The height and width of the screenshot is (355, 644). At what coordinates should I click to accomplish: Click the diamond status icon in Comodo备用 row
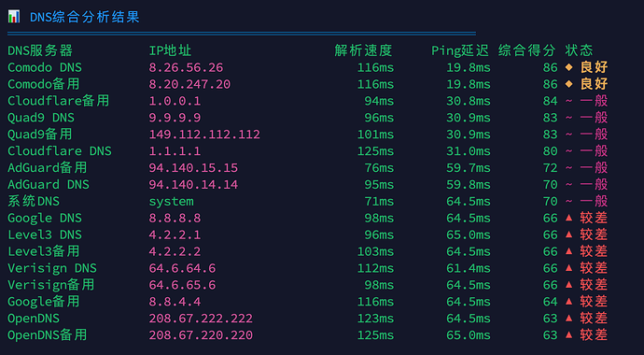568,84
